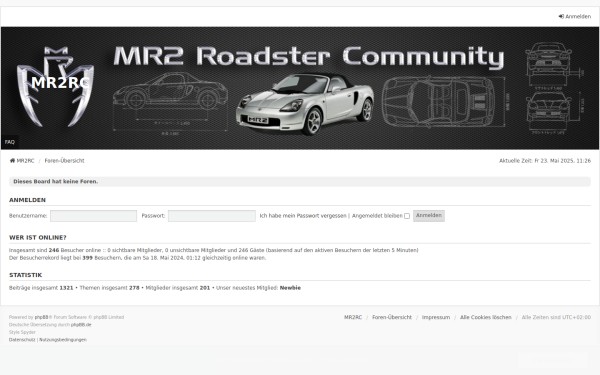The width and height of the screenshot is (600, 375).
Task: Open the FAQ link in the banner
Action: point(10,142)
